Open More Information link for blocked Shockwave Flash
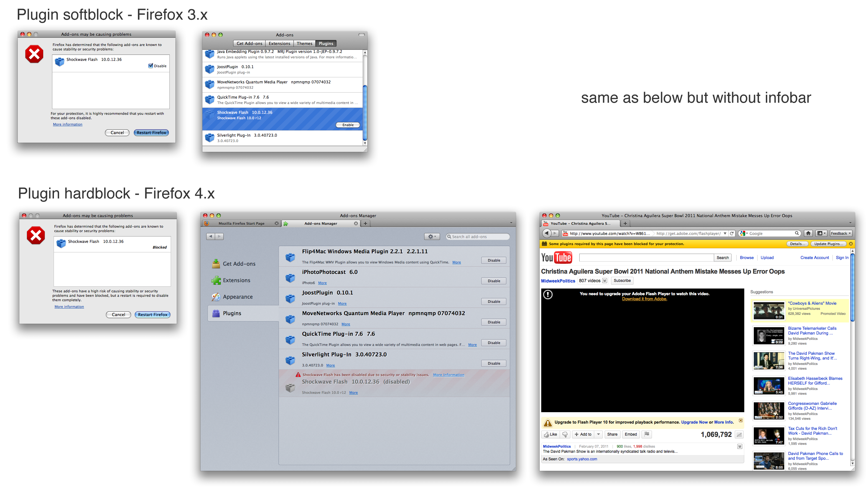868x487 pixels. (x=449, y=374)
